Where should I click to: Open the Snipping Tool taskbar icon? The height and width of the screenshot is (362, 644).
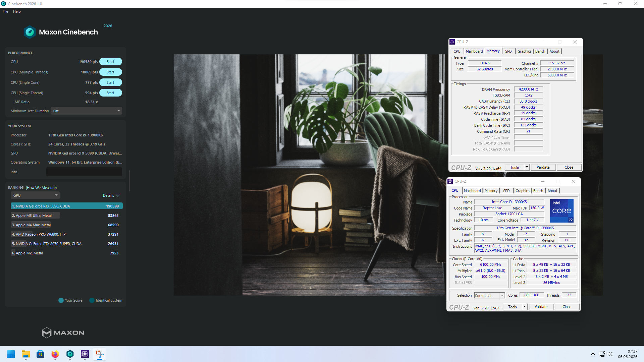pyautogui.click(x=100, y=354)
